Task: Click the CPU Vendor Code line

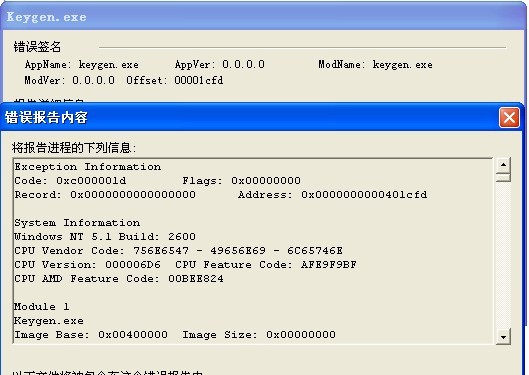Action: tap(178, 251)
